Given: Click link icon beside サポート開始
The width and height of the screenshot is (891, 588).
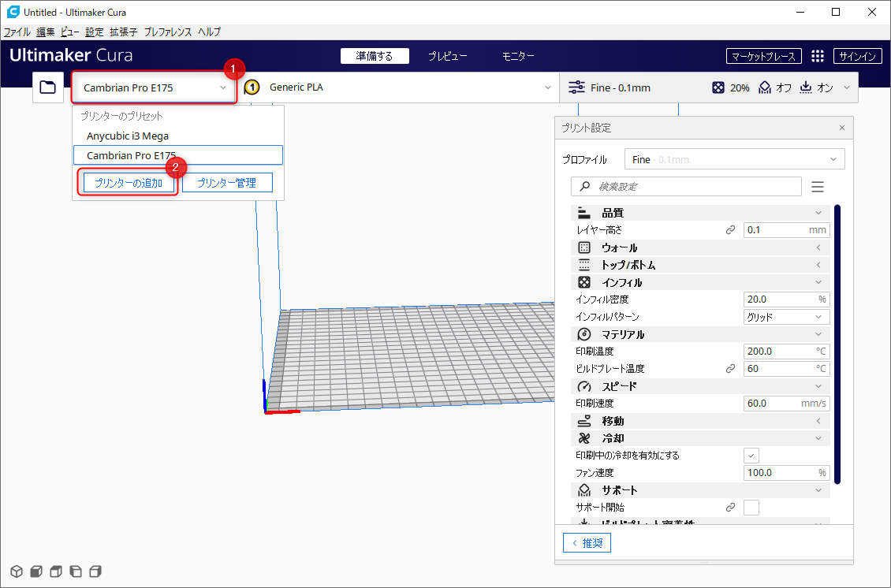Looking at the screenshot, I should [730, 508].
